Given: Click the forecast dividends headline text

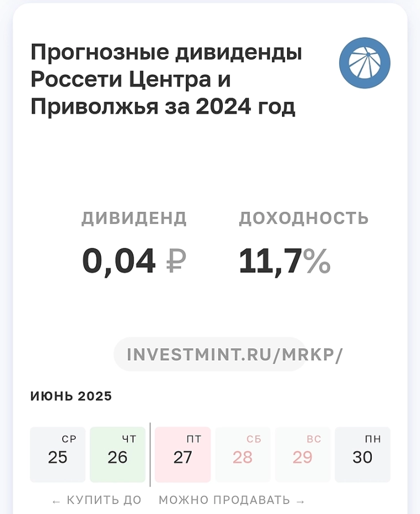Looking at the screenshot, I should (166, 79).
